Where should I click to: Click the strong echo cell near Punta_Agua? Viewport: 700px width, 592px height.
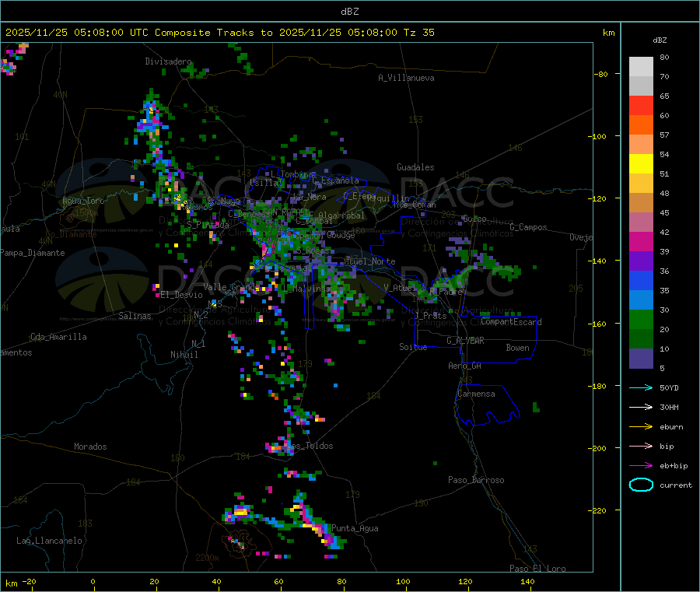pyautogui.click(x=317, y=524)
